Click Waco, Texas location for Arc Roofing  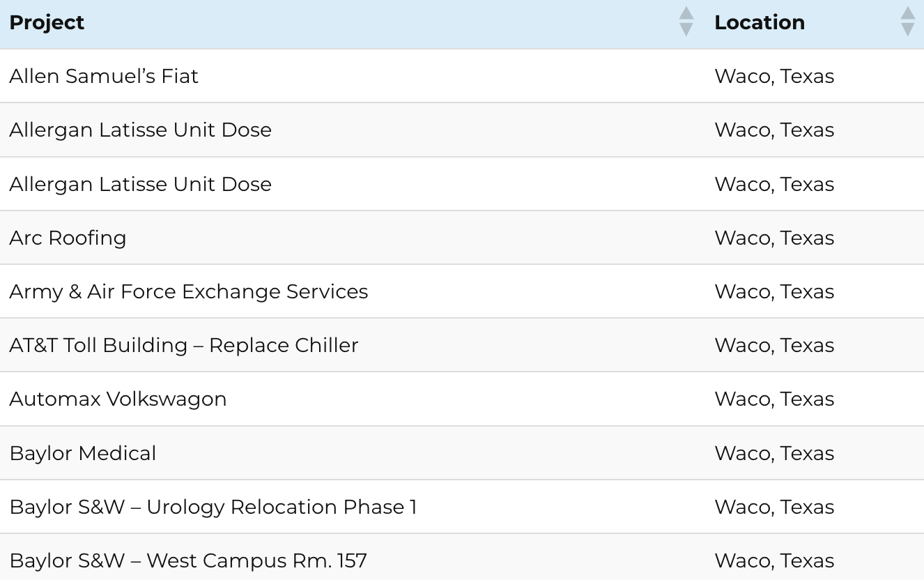tap(774, 238)
